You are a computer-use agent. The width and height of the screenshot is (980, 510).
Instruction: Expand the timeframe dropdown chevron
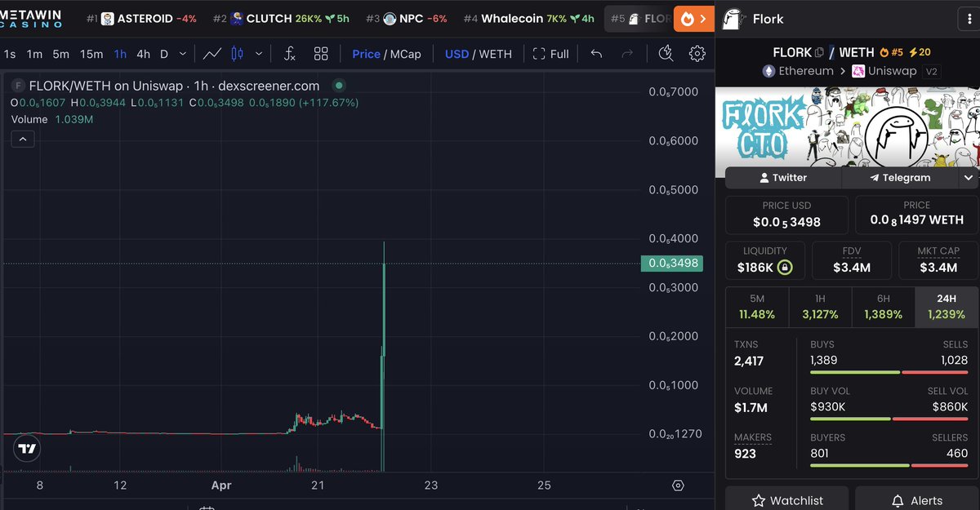click(x=183, y=54)
